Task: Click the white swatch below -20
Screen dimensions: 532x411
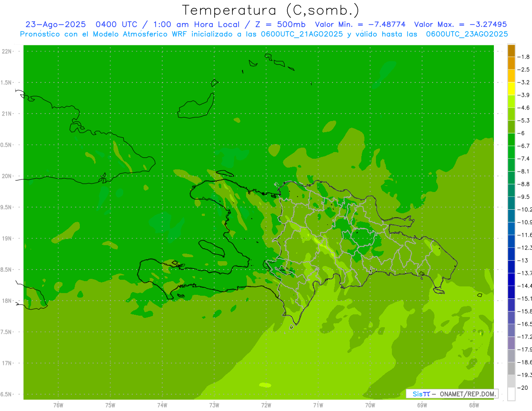Action: click(x=511, y=394)
